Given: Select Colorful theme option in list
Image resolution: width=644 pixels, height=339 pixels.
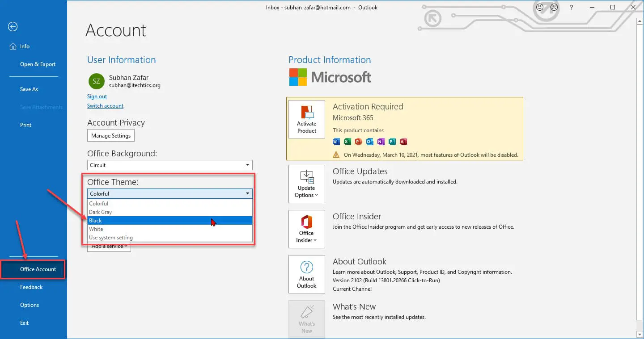Looking at the screenshot, I should coord(170,204).
